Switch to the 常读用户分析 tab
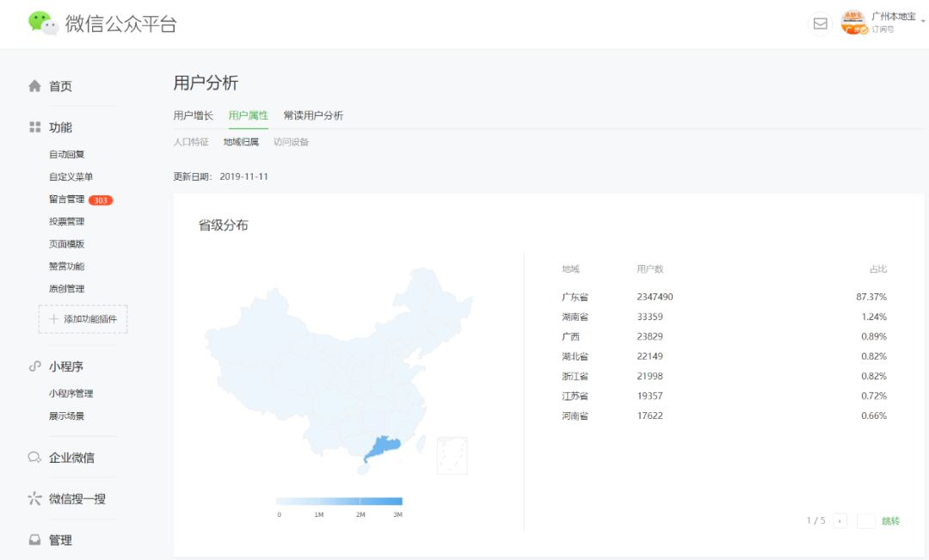 point(313,115)
